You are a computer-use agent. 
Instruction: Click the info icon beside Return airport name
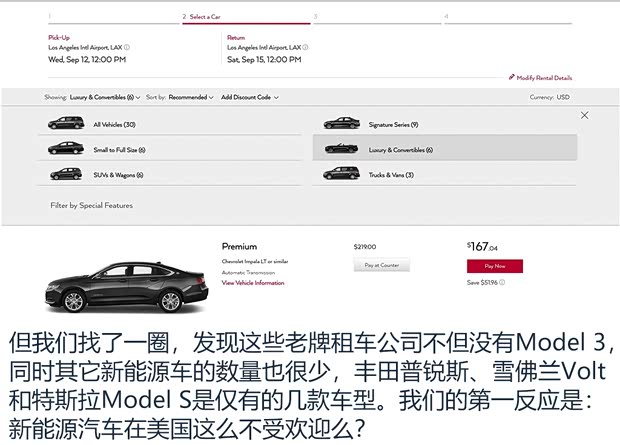click(305, 47)
